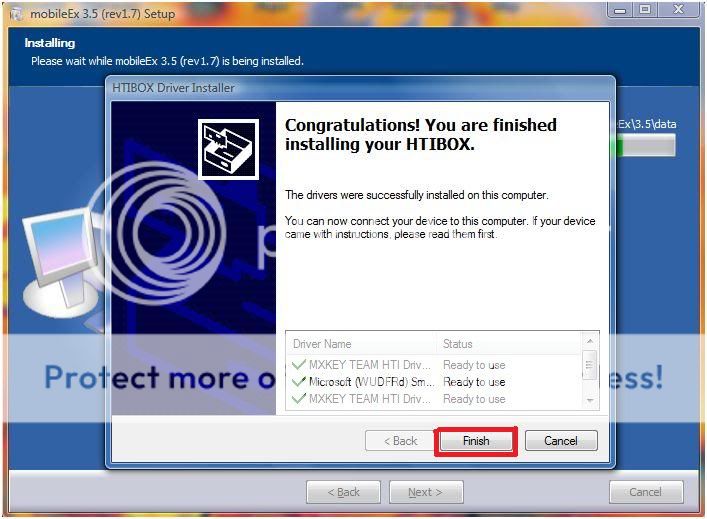The image size is (707, 519).
Task: Select the Microsoft (WUDFRd) Sm... driver row
Action: (434, 382)
